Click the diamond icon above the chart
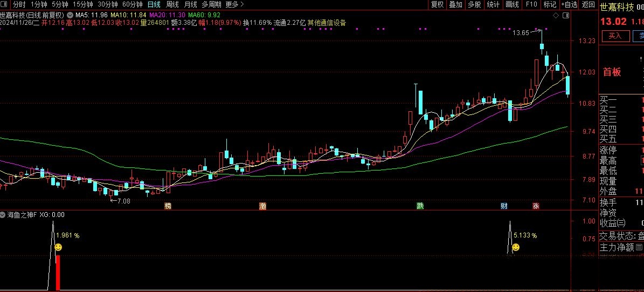This screenshot has height=292, width=644. (x=556, y=16)
